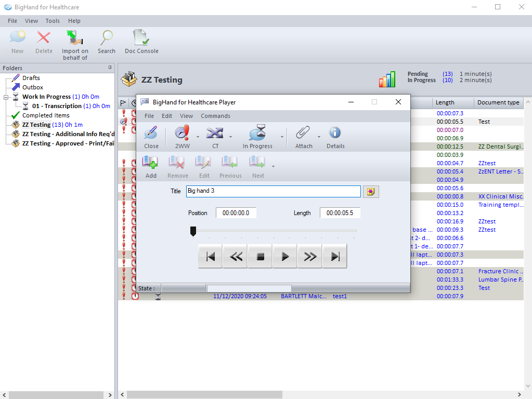Open the Tools menu

pos(53,21)
